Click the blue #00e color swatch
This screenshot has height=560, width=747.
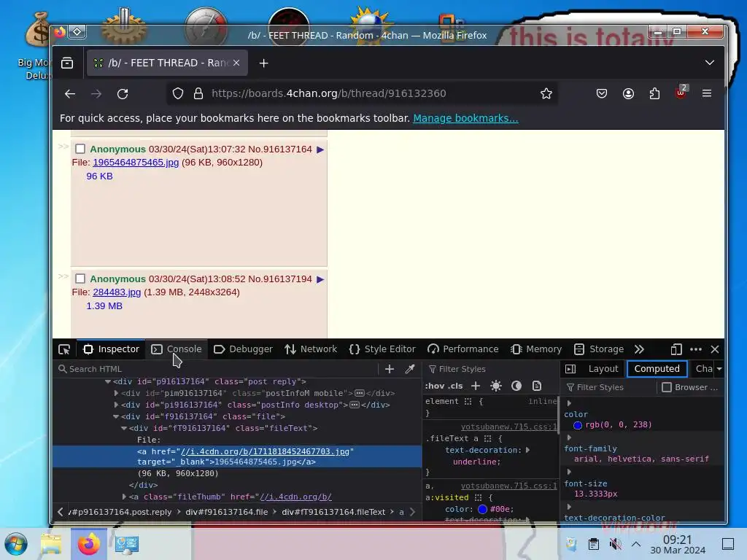coord(482,509)
